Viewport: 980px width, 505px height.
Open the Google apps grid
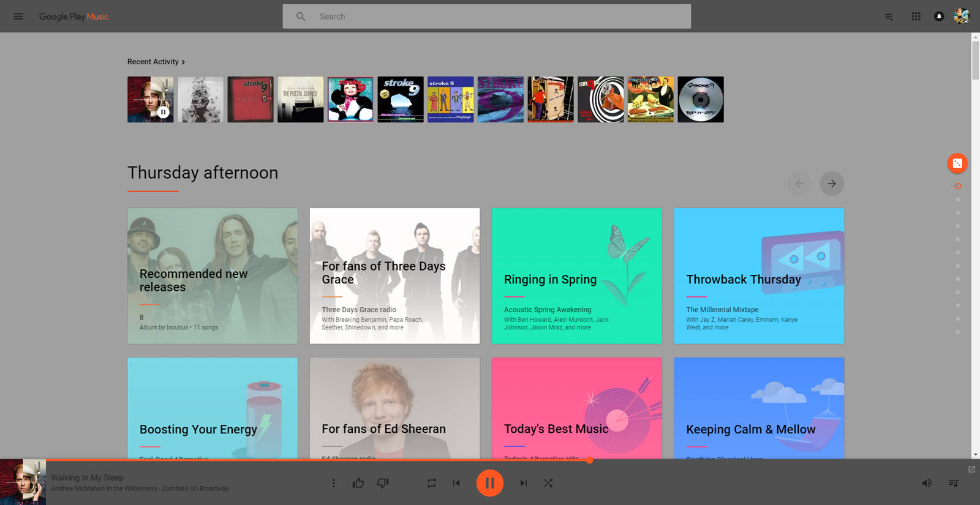tap(916, 17)
